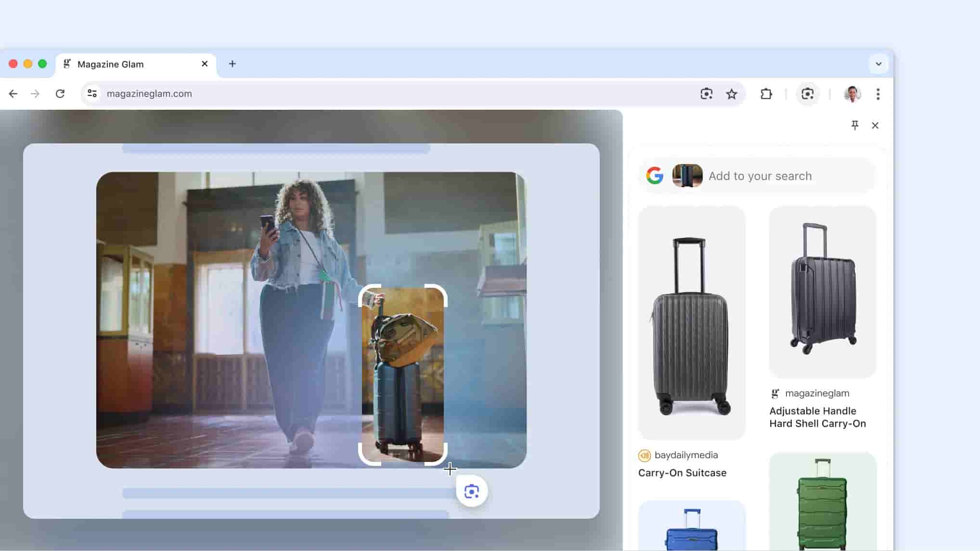The width and height of the screenshot is (980, 551).
Task: Close the Lens side panel
Action: (875, 126)
